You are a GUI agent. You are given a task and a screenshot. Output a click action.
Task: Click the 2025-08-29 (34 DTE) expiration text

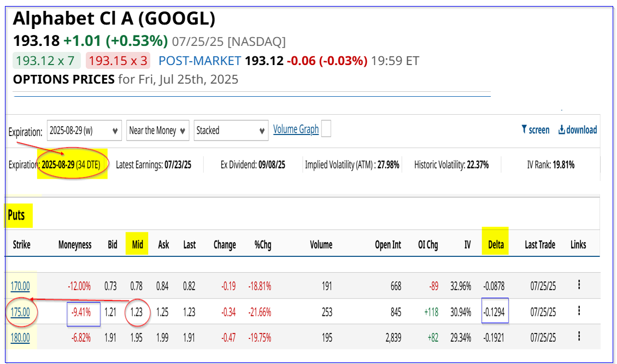point(71,165)
